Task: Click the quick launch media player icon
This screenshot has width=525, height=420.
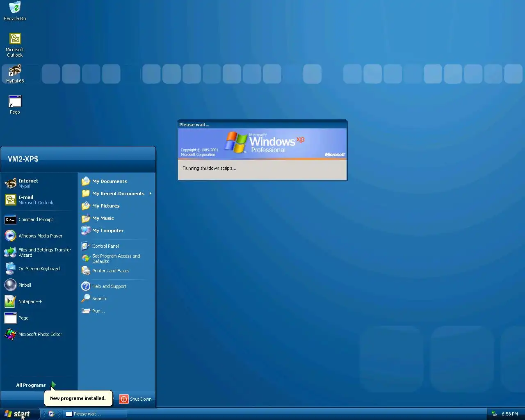Action: [x=51, y=414]
